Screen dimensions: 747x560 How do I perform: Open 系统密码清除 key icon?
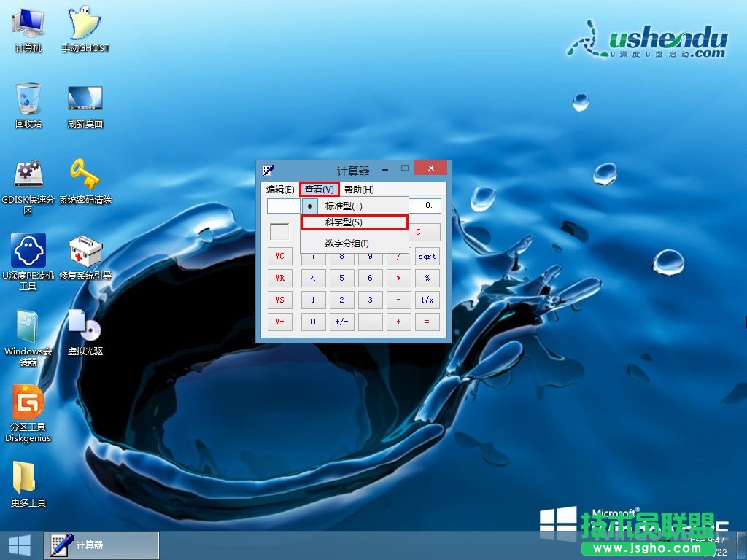click(x=85, y=176)
